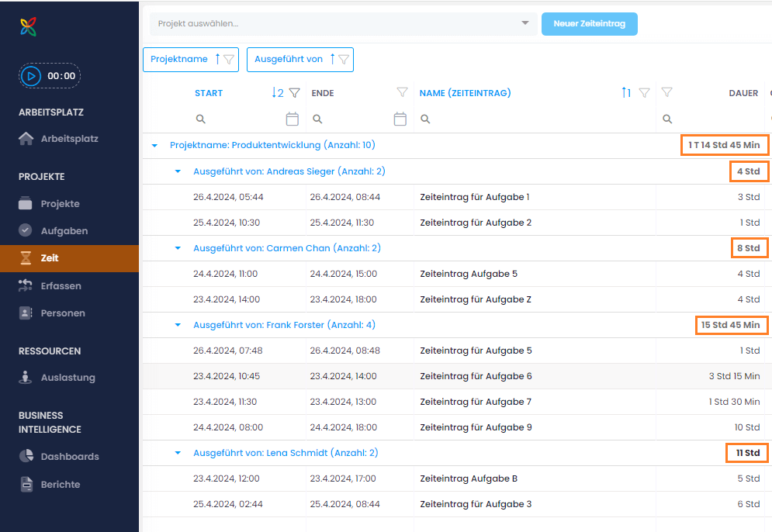Open filter for ENDE column
This screenshot has width=772, height=532.
click(x=402, y=92)
